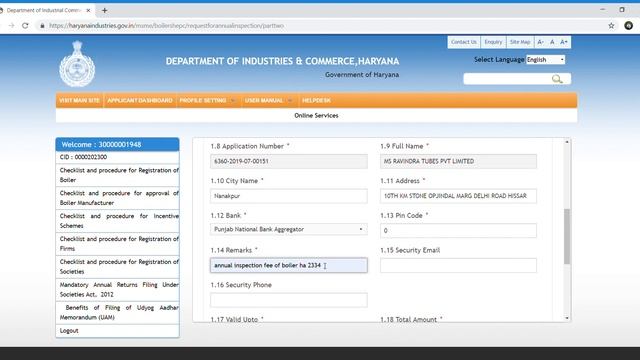Bookmark this page with the star icon
This screenshot has width=640, height=360.
coord(611,26)
